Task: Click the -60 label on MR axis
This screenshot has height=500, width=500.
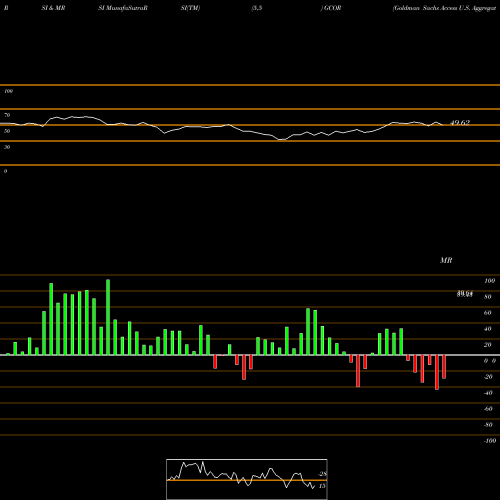Action: coord(488,409)
